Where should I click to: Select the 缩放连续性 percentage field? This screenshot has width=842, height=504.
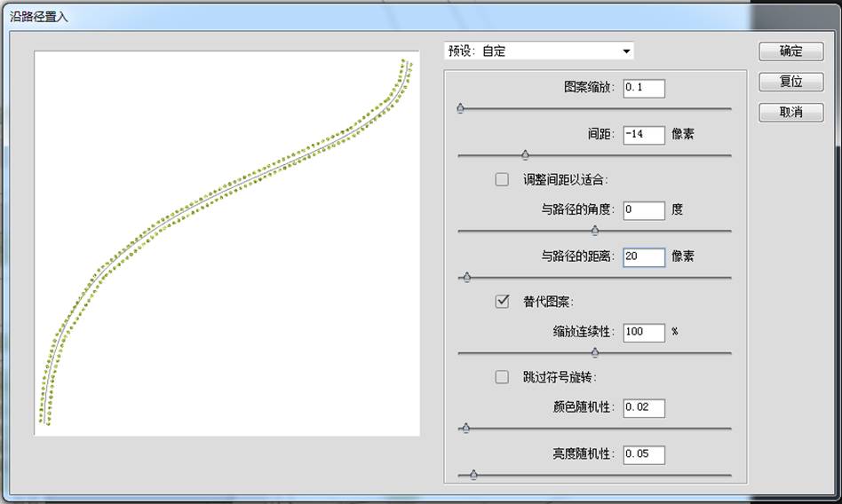(x=644, y=332)
